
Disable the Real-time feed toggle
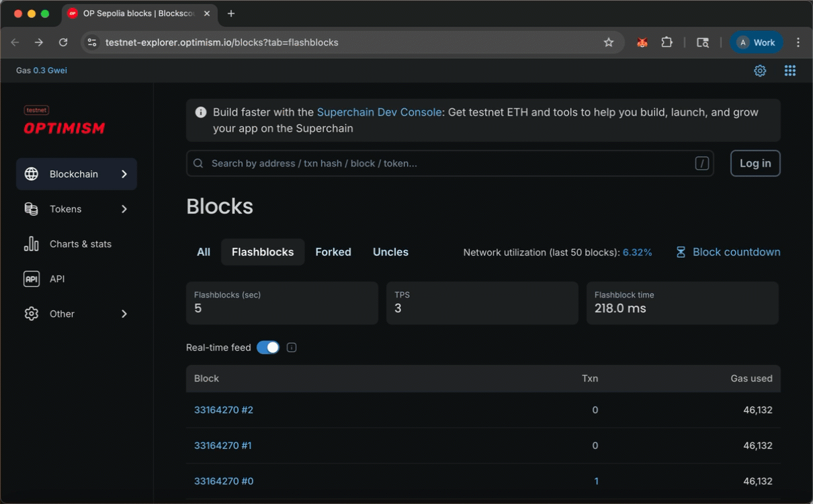tap(267, 347)
